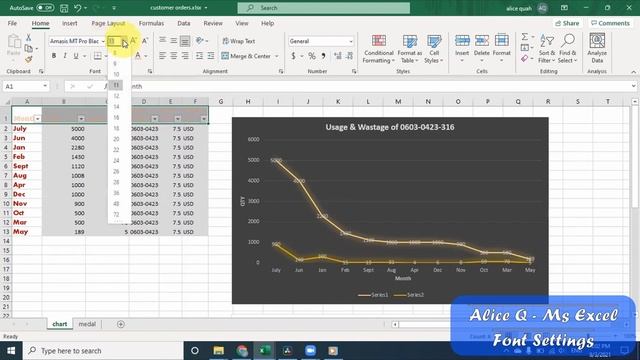Viewport: 640px width, 360px height.
Task: Switch to the Insert tab
Action: pos(69,23)
